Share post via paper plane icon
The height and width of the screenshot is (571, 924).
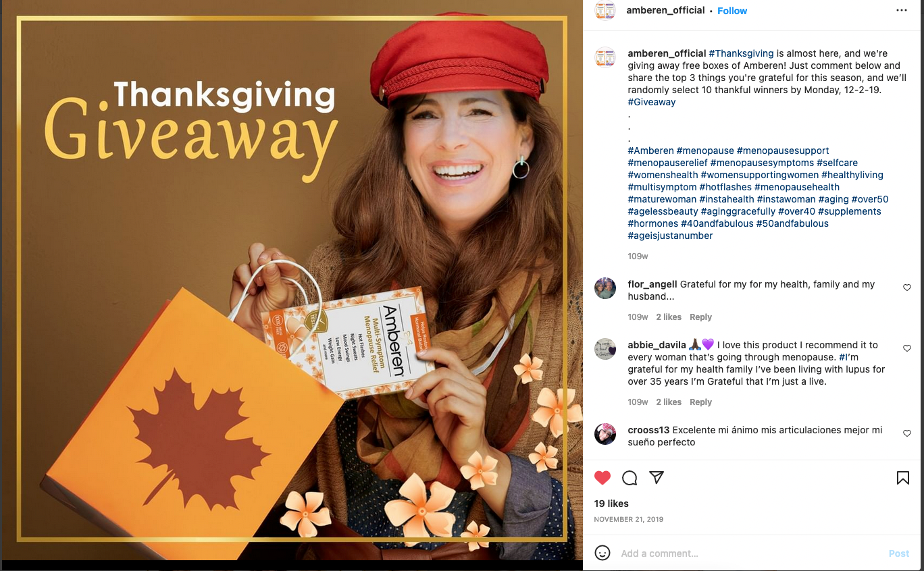(656, 477)
